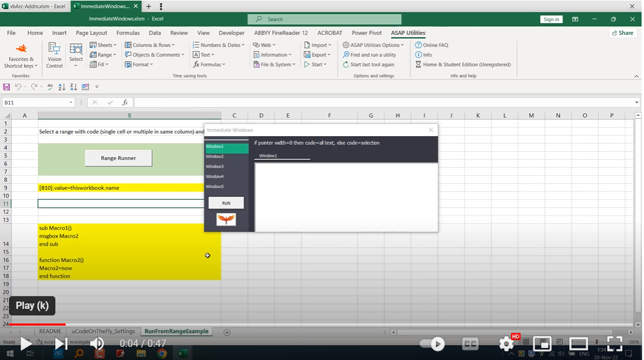Click the Redo icon

coord(34,87)
